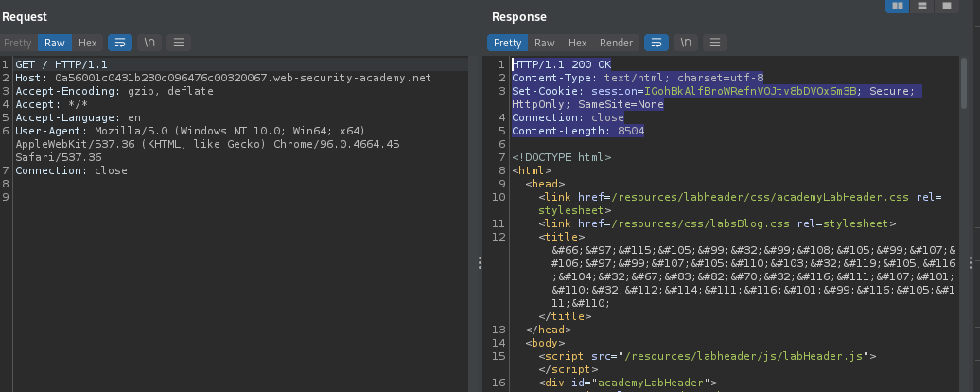980x392 pixels.
Task: Toggle non-printable characters \n in Response panel
Action: (686, 43)
